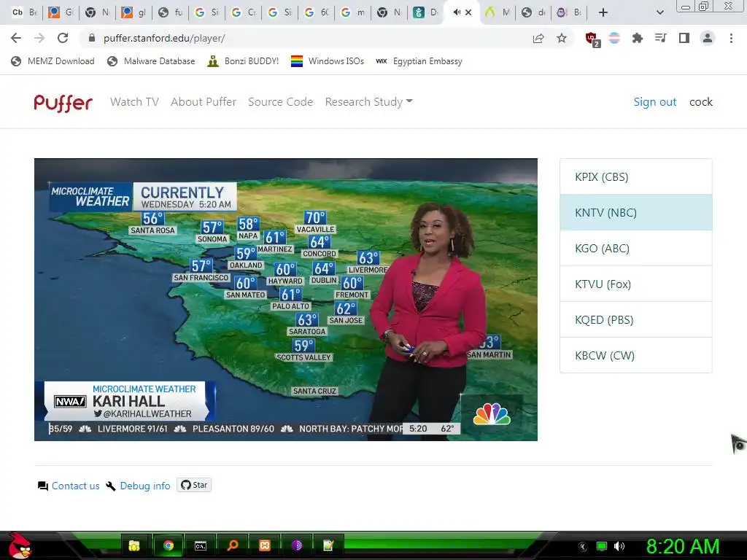Switch to the Google '60' tab
The height and width of the screenshot is (560, 747).
tap(317, 12)
